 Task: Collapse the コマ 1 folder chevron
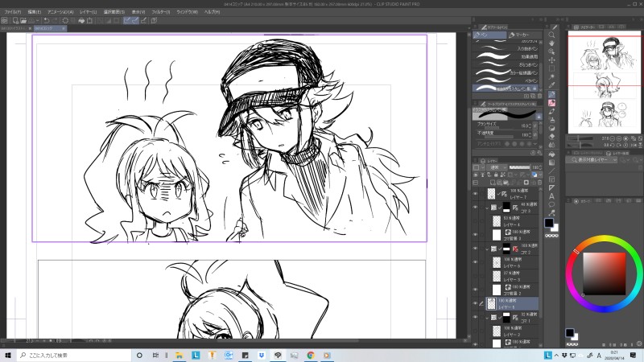point(487,317)
